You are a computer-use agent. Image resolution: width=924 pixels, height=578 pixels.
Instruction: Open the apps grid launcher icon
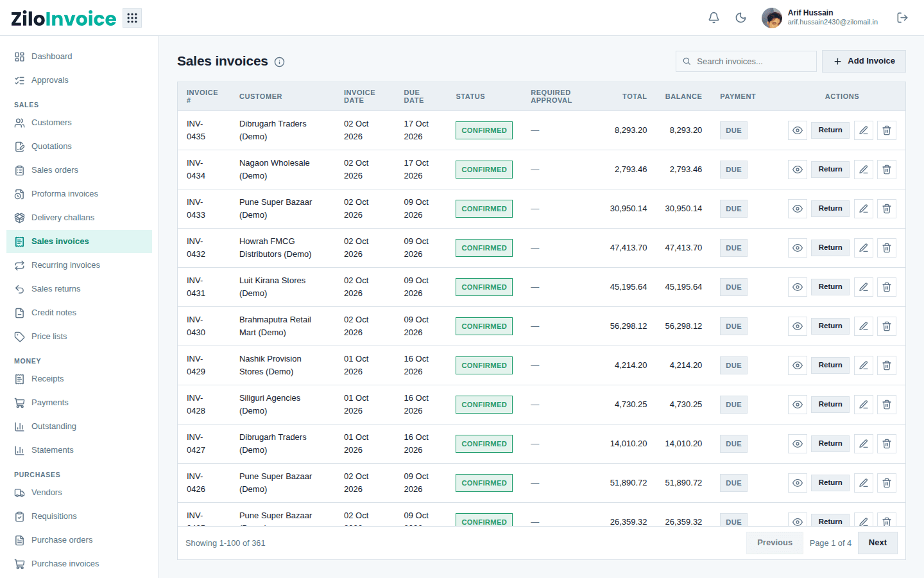pos(132,18)
